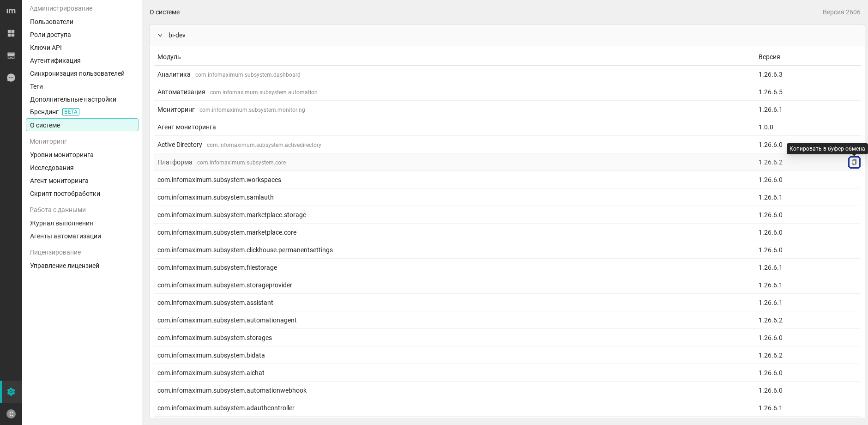868x425 pixels.
Task: Open Синхронизация пользователей
Action: coord(82,73)
